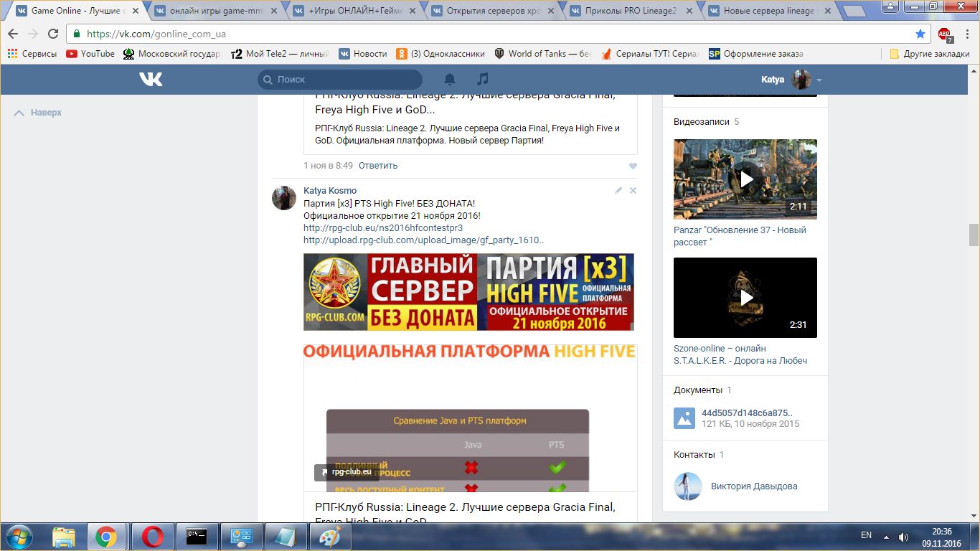Launch Opera from the taskbar
Image resolution: width=980 pixels, height=551 pixels.
pos(152,537)
